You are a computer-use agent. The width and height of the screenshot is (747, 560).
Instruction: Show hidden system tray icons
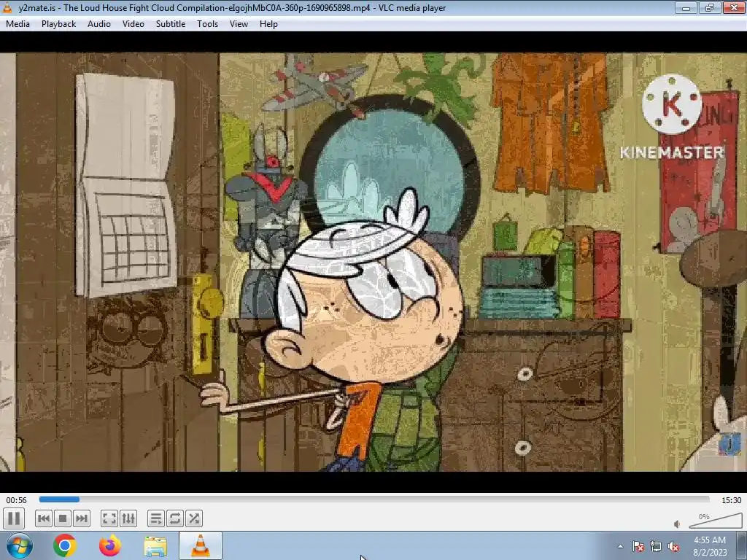click(x=620, y=546)
